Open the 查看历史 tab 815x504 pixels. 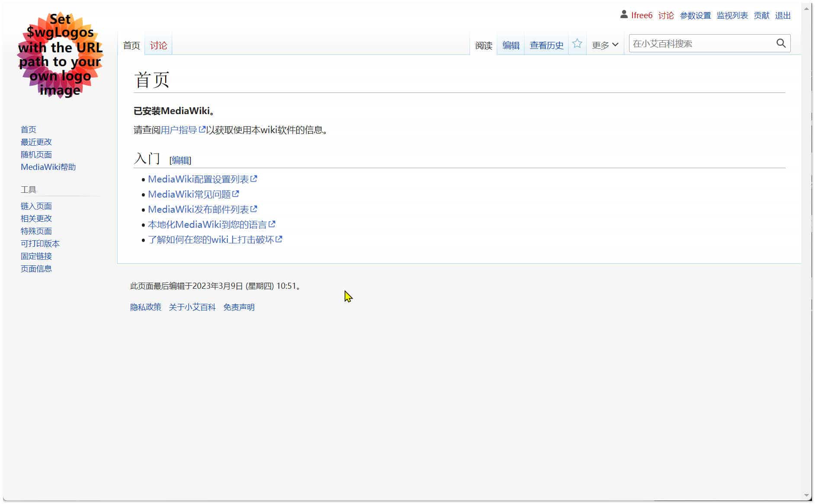546,45
